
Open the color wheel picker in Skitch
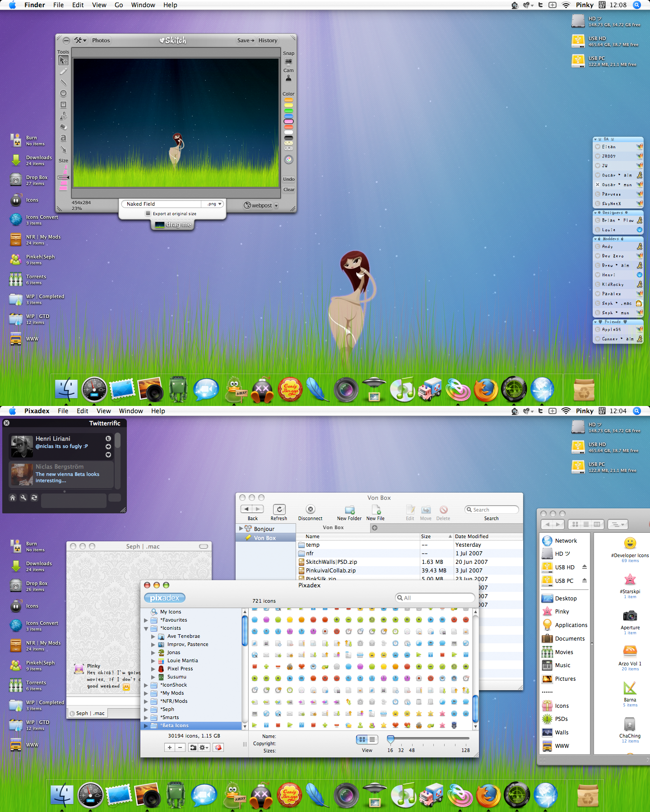click(x=288, y=159)
